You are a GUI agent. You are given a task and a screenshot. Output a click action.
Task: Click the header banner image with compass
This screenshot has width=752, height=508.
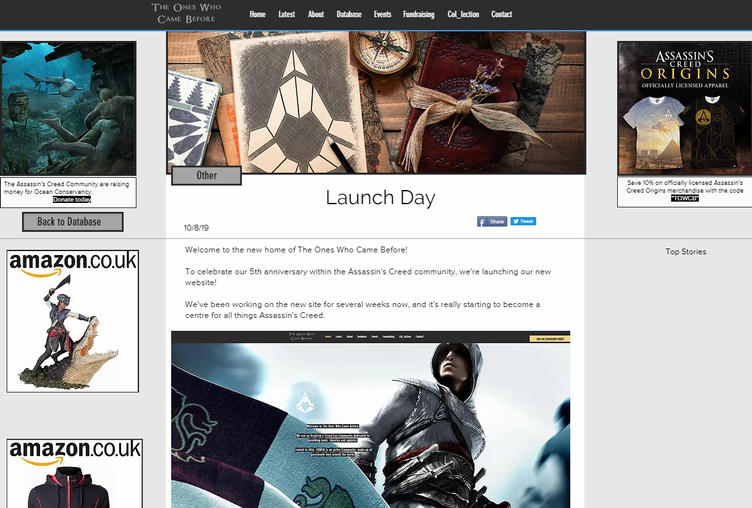coord(376,102)
